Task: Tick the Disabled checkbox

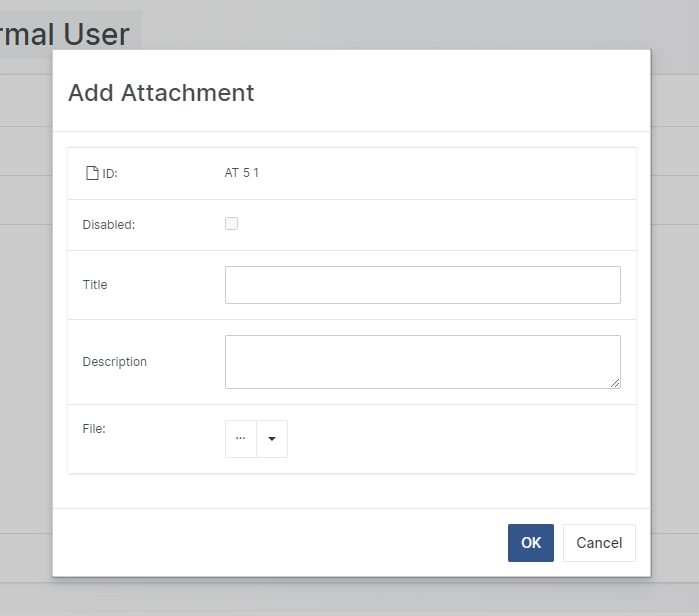Action: pos(231,224)
